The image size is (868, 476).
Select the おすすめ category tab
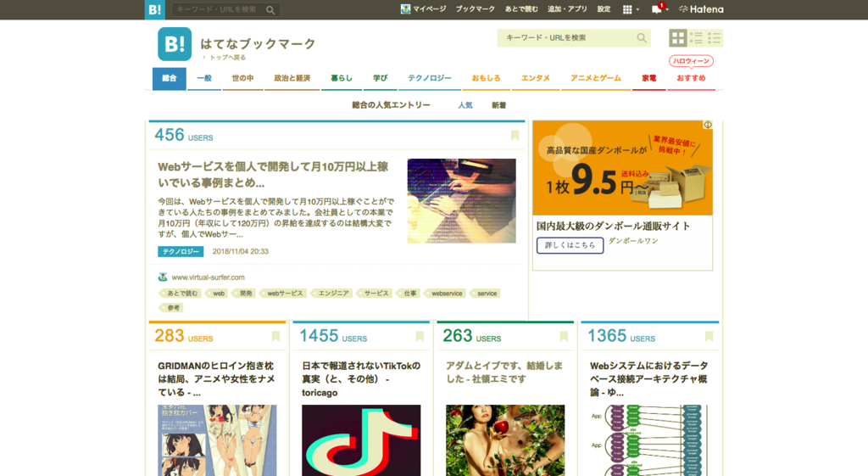[x=691, y=79]
